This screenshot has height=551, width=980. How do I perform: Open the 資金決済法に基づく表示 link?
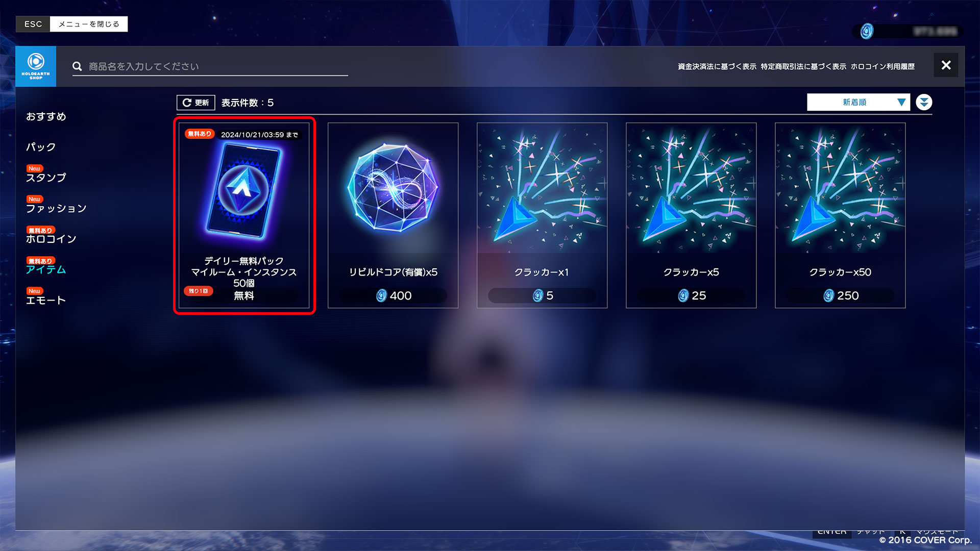tap(717, 66)
